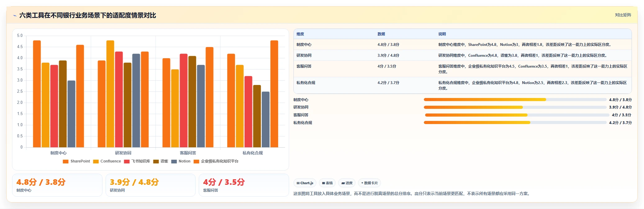Click 客服问答 x-axis label under chart
Image resolution: width=644 pixels, height=209 pixels.
tap(188, 153)
